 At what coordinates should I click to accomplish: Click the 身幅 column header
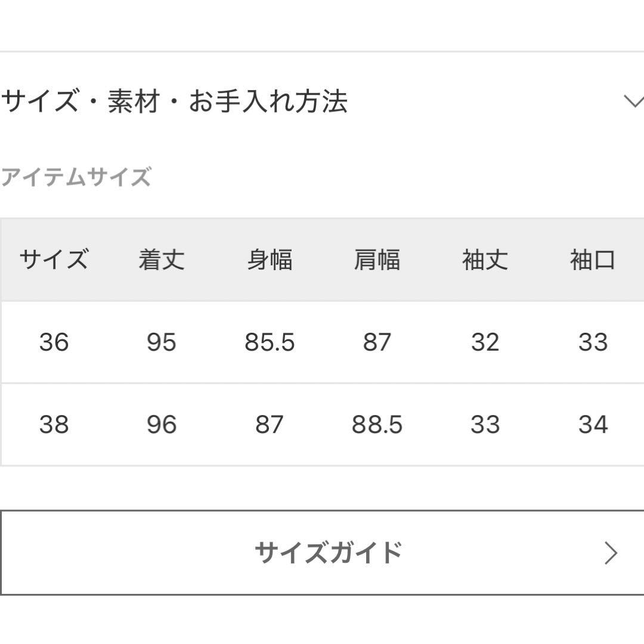(270, 258)
